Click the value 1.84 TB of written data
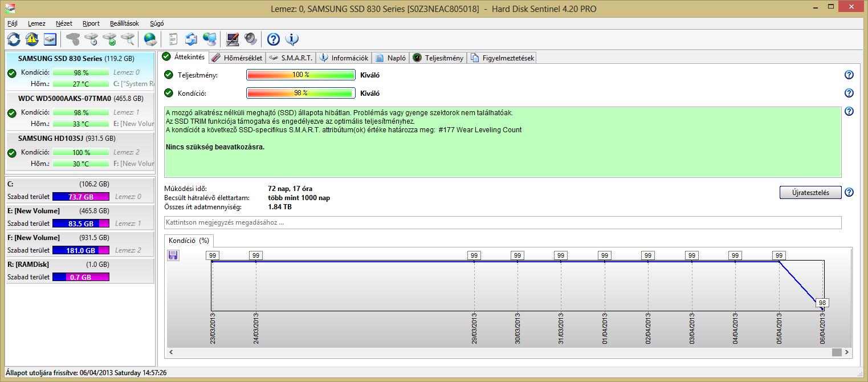 (x=280, y=207)
